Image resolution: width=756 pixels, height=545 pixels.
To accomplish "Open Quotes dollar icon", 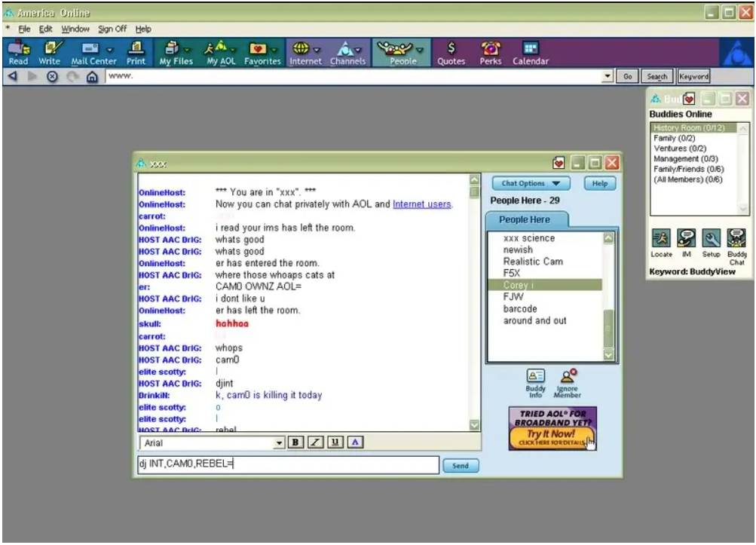I will click(451, 53).
